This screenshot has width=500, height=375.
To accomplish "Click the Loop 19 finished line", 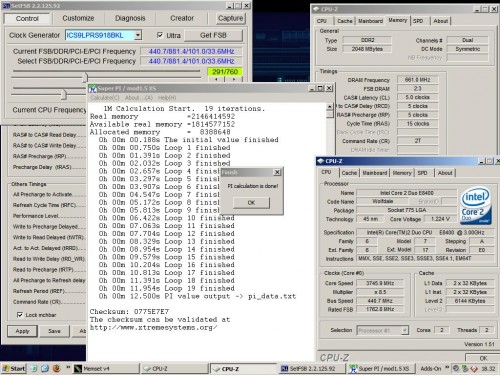I will click(167, 288).
